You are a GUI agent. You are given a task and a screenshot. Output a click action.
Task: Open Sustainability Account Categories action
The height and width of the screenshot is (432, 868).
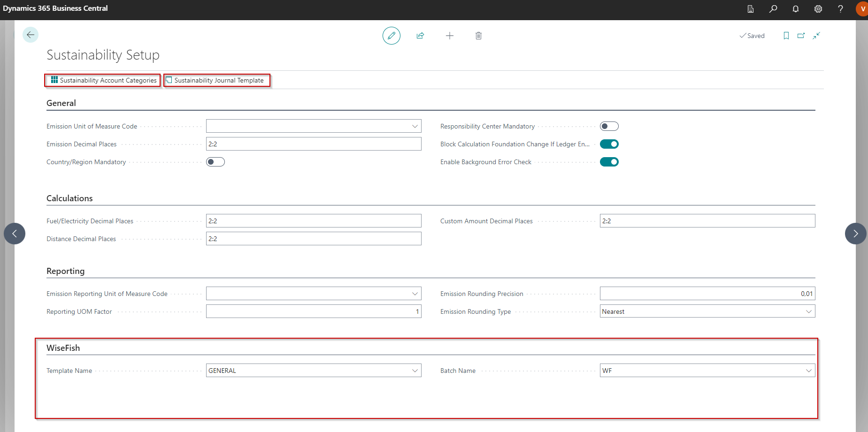[103, 80]
